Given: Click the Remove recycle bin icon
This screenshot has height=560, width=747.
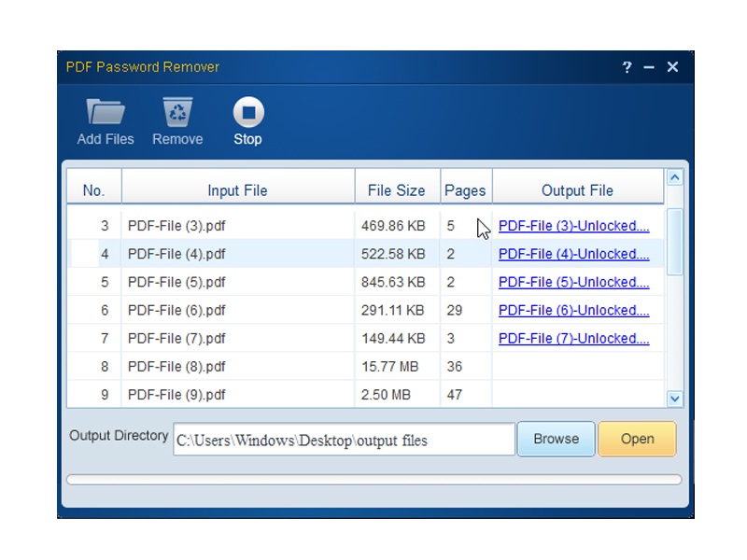Looking at the screenshot, I should [x=177, y=112].
